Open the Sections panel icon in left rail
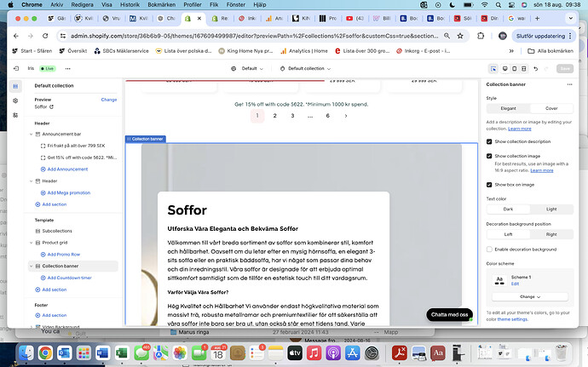 pyautogui.click(x=15, y=86)
